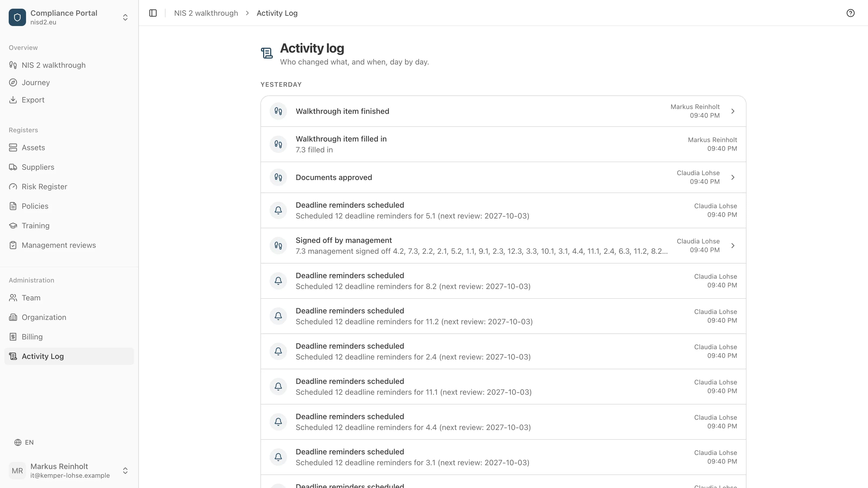Open the Deadline reminders scheduled for 5.1 row
This screenshot has width=868, height=488.
503,210
